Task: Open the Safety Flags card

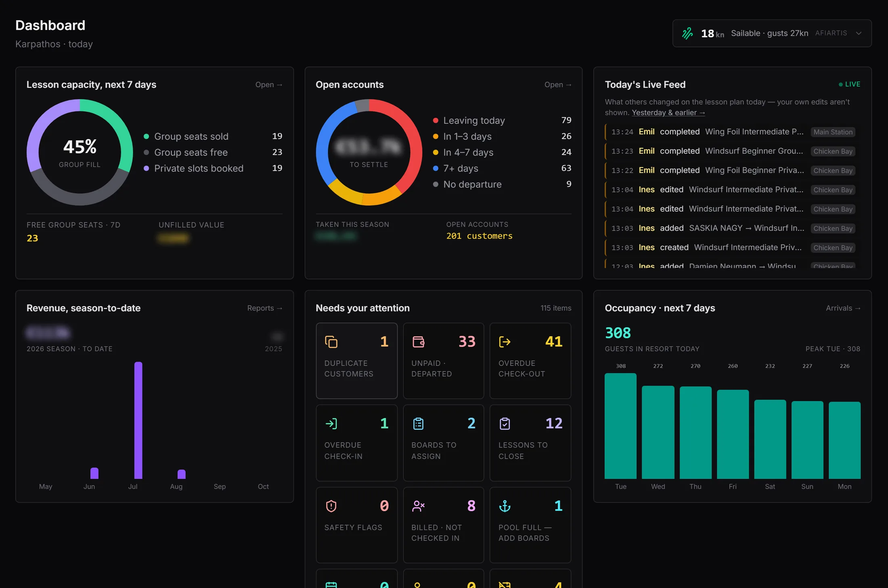Action: [x=357, y=525]
